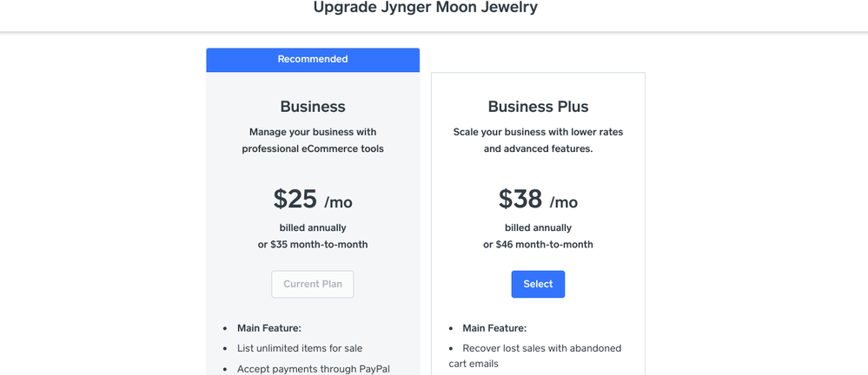Click the 'or $46 month-to-month' text
The height and width of the screenshot is (375, 868).
(x=538, y=245)
